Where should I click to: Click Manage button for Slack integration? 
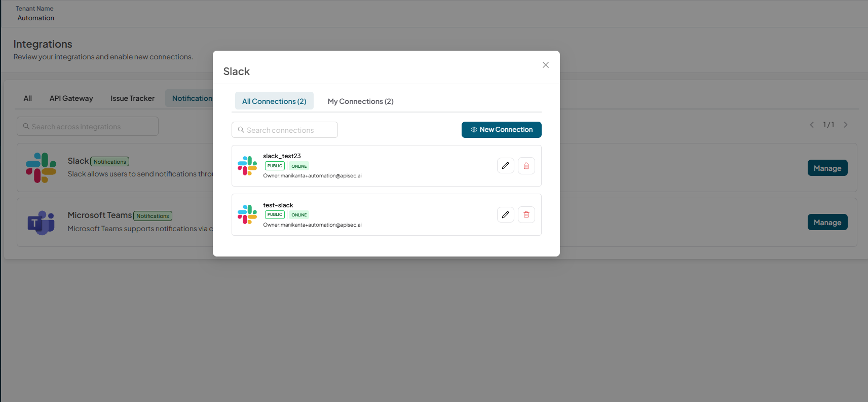coord(827,168)
